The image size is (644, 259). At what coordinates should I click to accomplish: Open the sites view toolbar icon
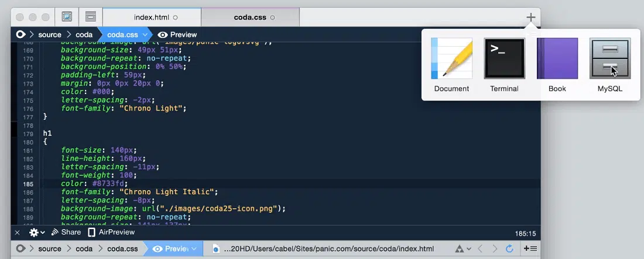67,17
